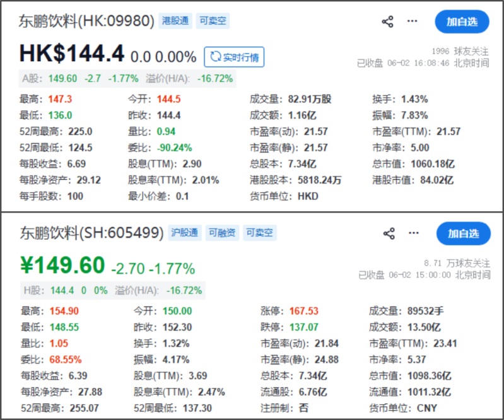This screenshot has width=504, height=420.
Task: Click 股息率(TTM) value 2.01%
Action: click(x=206, y=180)
